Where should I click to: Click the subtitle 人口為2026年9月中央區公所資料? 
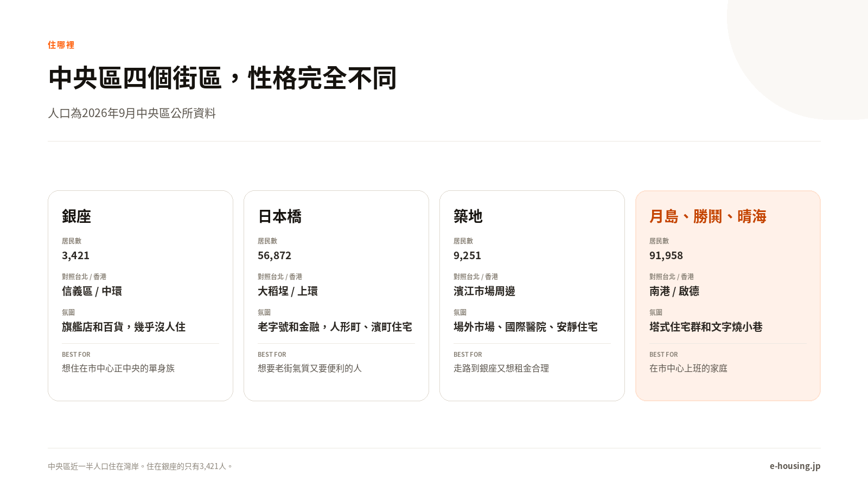point(132,113)
